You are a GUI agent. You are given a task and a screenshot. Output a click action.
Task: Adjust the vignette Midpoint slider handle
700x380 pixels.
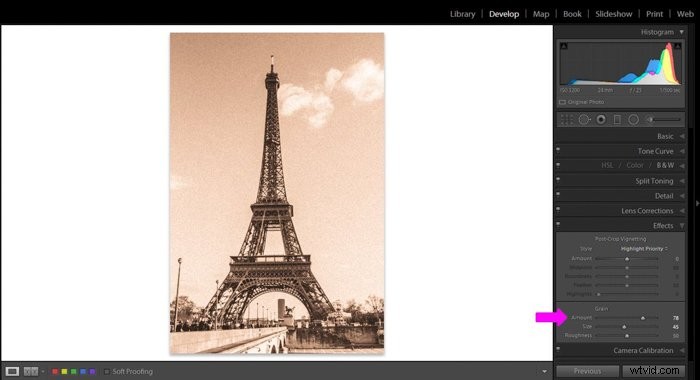627,268
